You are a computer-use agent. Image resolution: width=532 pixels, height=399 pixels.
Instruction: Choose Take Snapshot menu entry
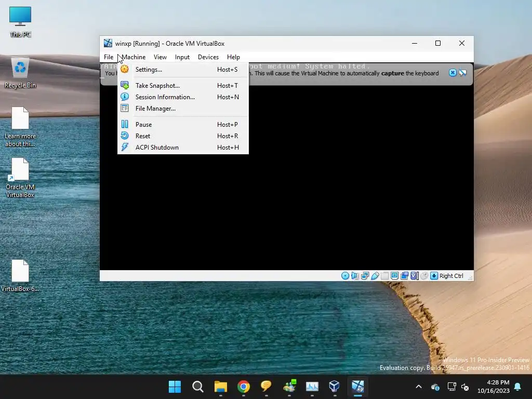tap(183, 86)
